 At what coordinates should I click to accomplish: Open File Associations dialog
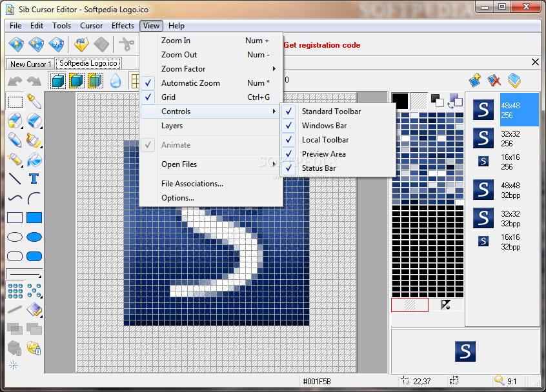(x=211, y=184)
